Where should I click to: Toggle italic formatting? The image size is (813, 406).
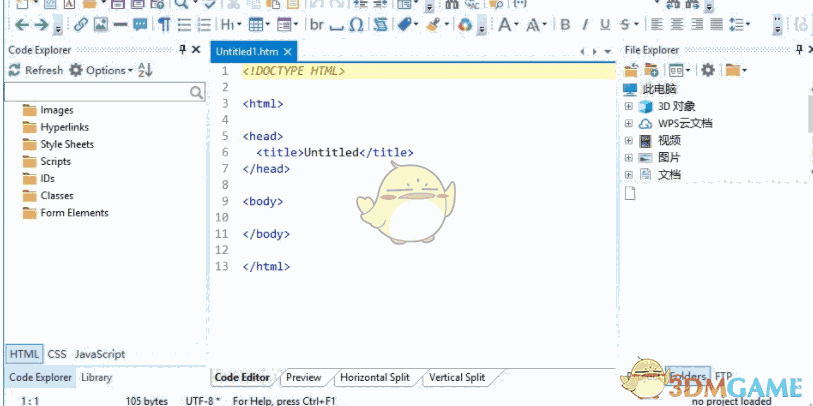coord(585,24)
